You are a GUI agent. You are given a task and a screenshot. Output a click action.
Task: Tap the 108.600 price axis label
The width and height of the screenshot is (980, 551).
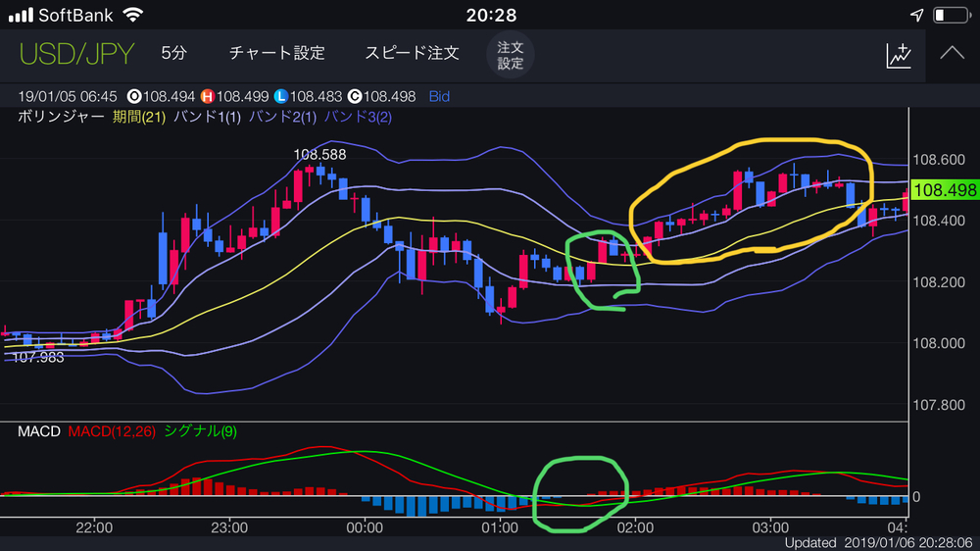(x=939, y=160)
